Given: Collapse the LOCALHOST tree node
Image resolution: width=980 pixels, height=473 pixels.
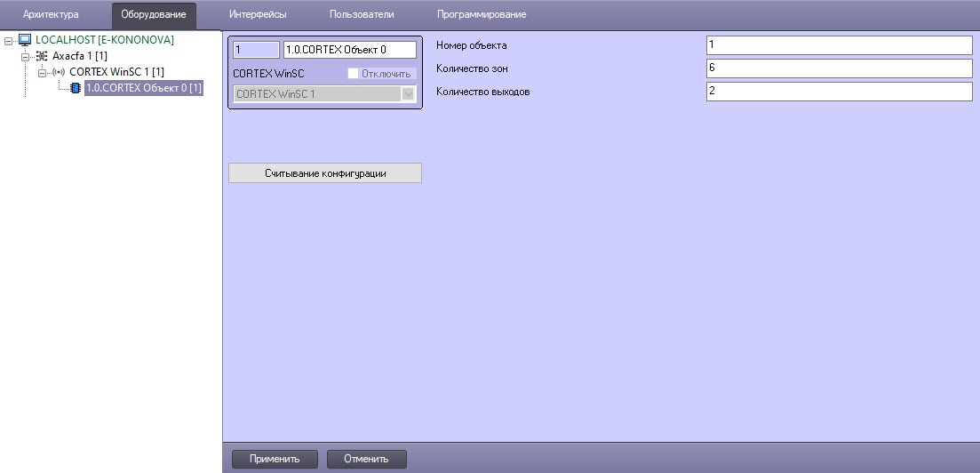Looking at the screenshot, I should click(9, 40).
